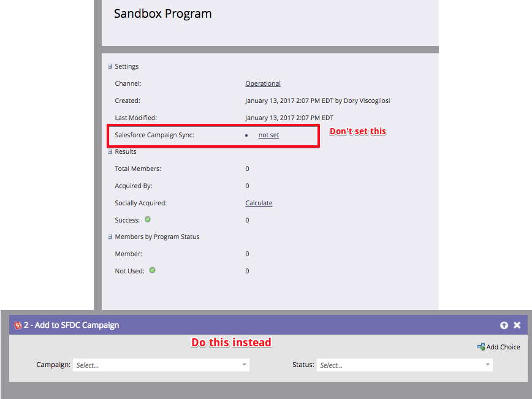Click the '2 - Add to SFDC Campaign' header
Screen dimensions: 532x399
[x=72, y=325]
